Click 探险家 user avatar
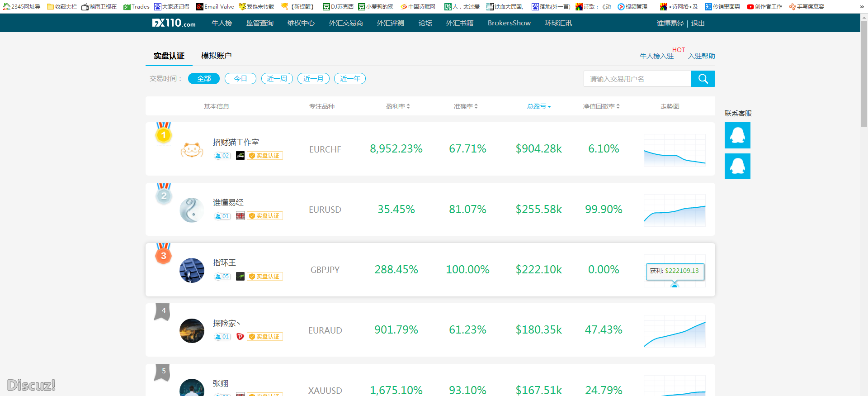 pos(192,330)
